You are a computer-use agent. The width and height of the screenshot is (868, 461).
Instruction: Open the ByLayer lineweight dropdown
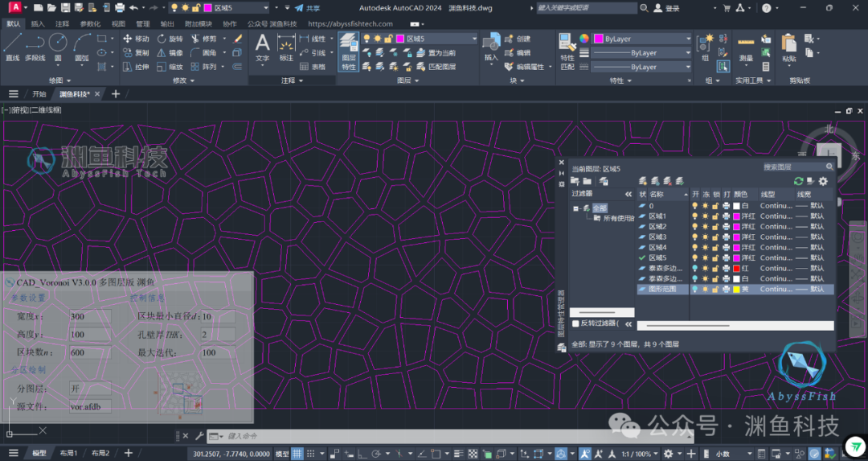(689, 52)
